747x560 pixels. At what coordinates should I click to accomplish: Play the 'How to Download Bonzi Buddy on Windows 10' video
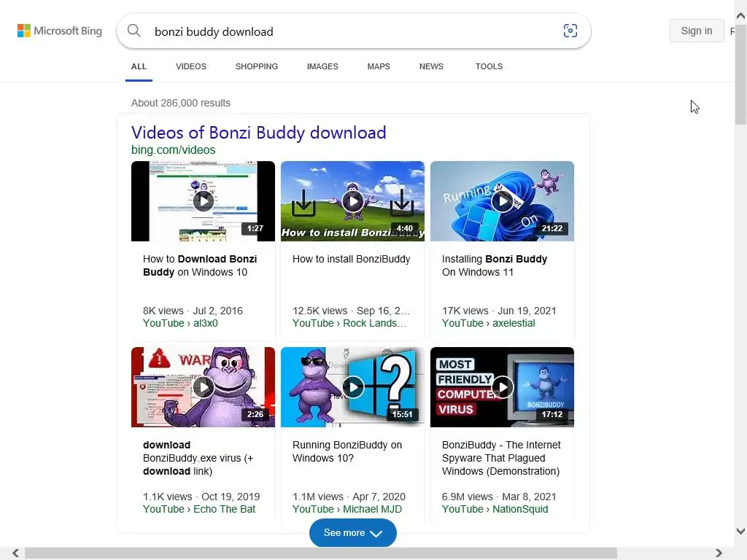point(203,201)
